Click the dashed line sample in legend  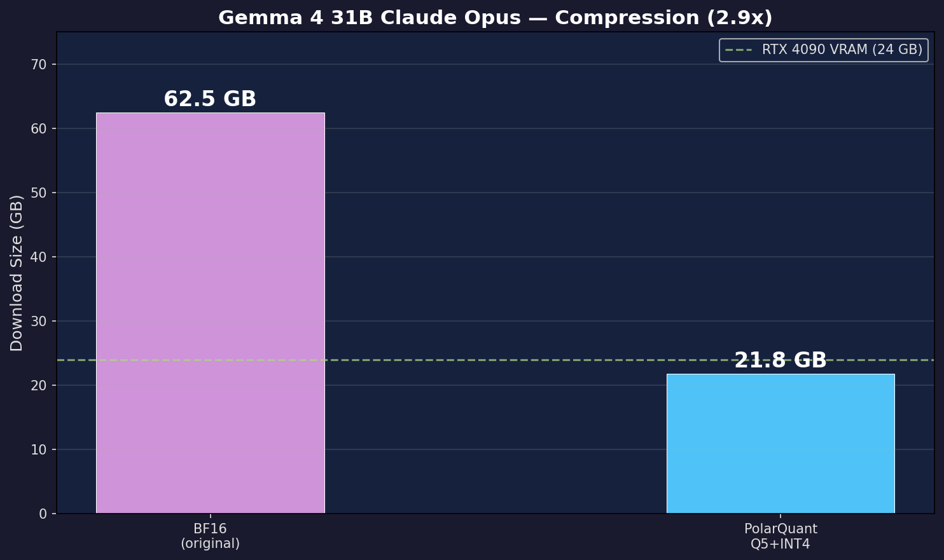[x=739, y=50]
